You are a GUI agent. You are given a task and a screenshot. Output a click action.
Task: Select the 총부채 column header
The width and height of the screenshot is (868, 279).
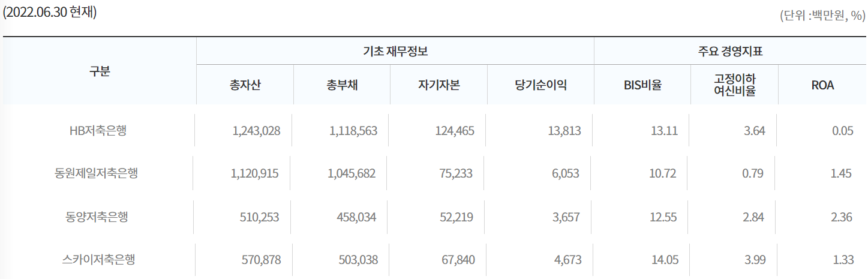coord(342,85)
